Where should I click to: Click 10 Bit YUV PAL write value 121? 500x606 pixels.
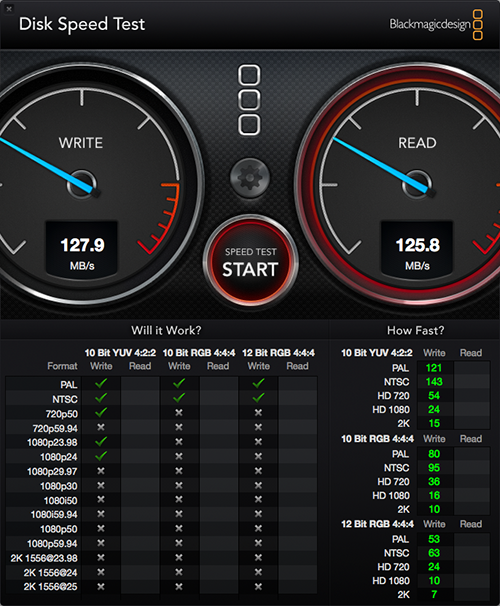434,368
